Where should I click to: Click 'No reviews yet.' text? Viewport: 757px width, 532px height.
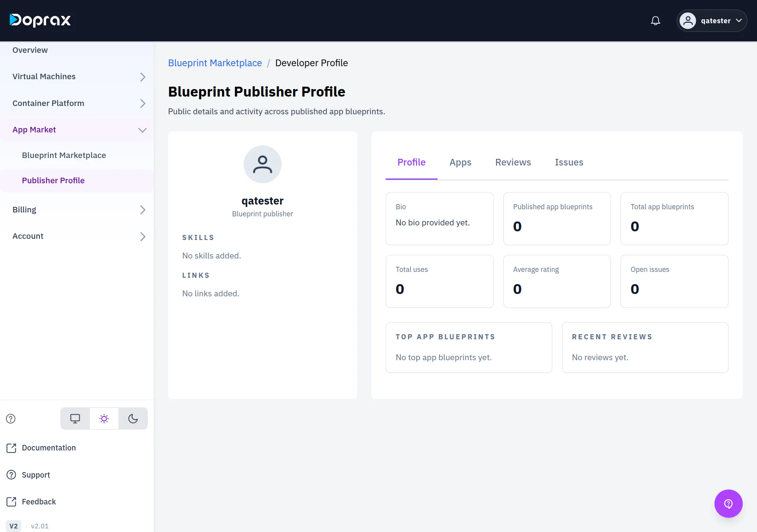[600, 357]
